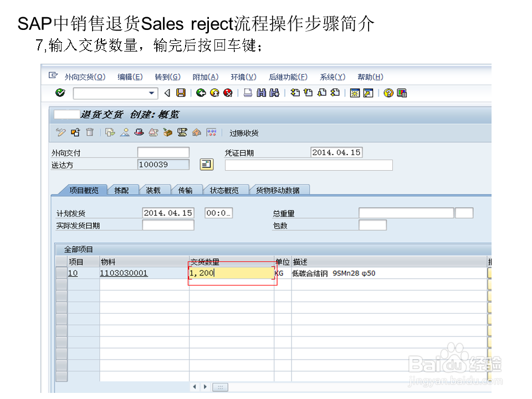Select row 10 using row selector
Screen dimensions: 532x399
pyautogui.click(x=62, y=273)
